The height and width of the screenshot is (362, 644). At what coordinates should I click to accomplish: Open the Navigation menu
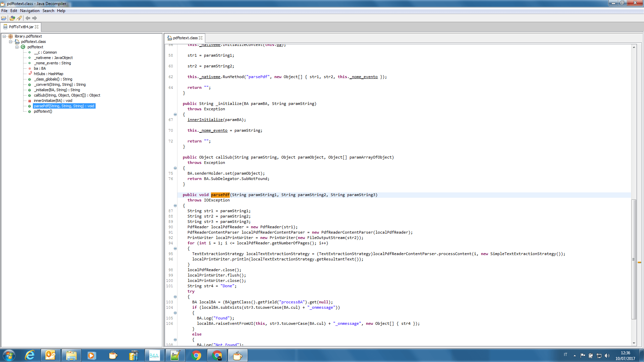pyautogui.click(x=30, y=10)
